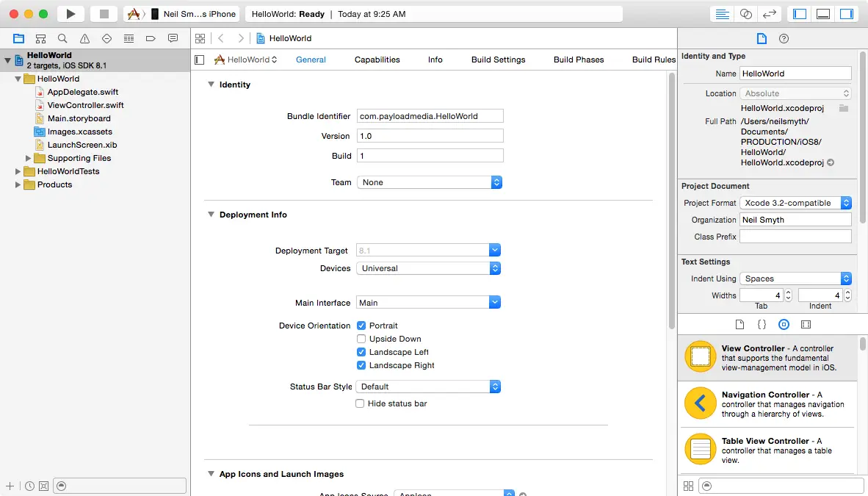
Task: Open the Breakpoint navigator
Action: point(151,38)
